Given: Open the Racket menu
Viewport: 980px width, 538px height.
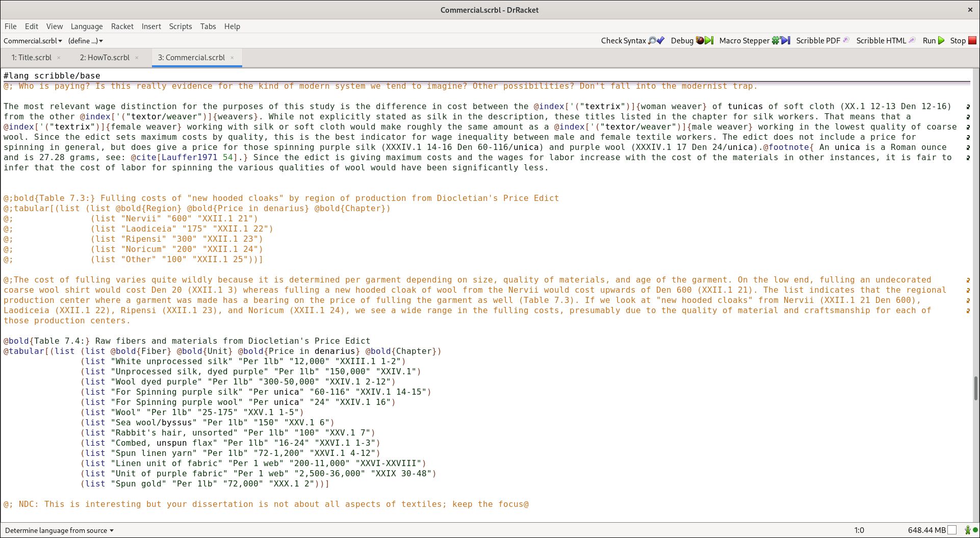Looking at the screenshot, I should [122, 27].
